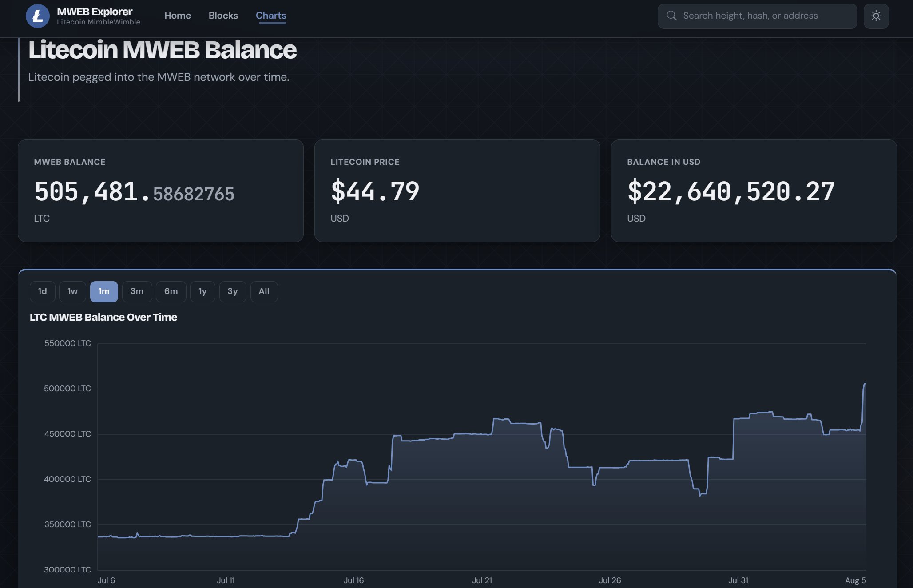This screenshot has height=588, width=913.
Task: Select the 1m time range
Action: point(104,291)
